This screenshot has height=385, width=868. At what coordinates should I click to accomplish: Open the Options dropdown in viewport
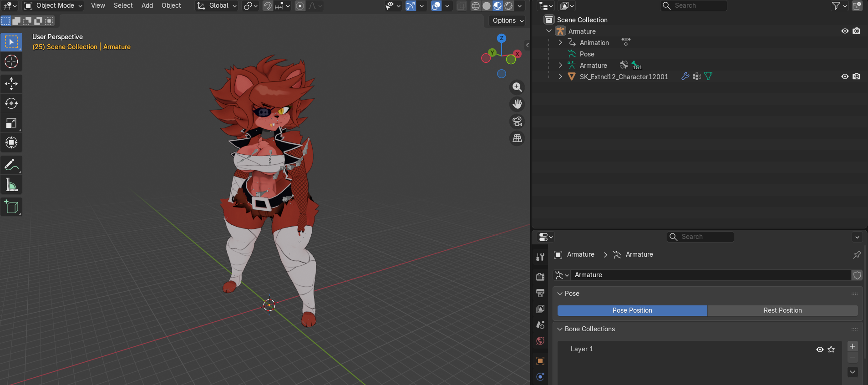pyautogui.click(x=508, y=20)
